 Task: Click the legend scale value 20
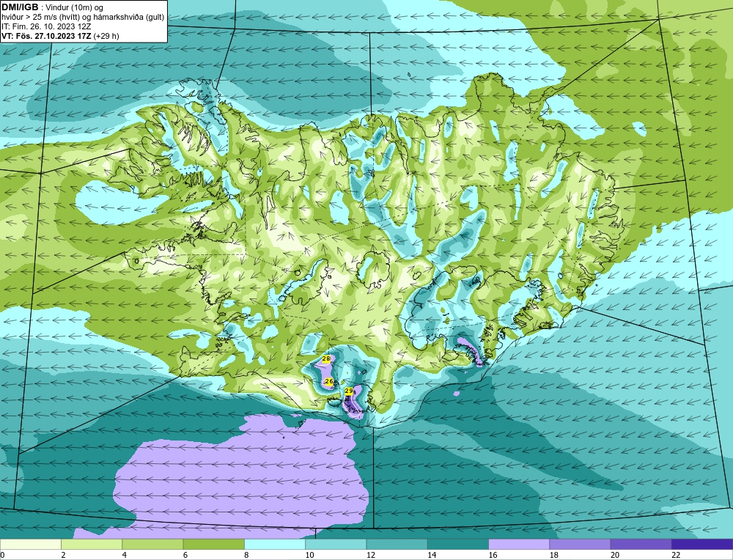[x=615, y=555]
